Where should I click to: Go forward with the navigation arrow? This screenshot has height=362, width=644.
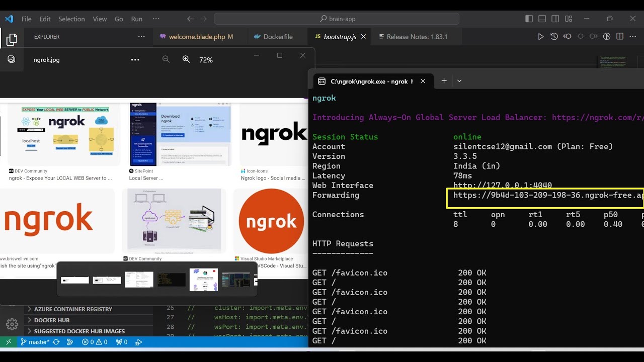click(x=203, y=19)
